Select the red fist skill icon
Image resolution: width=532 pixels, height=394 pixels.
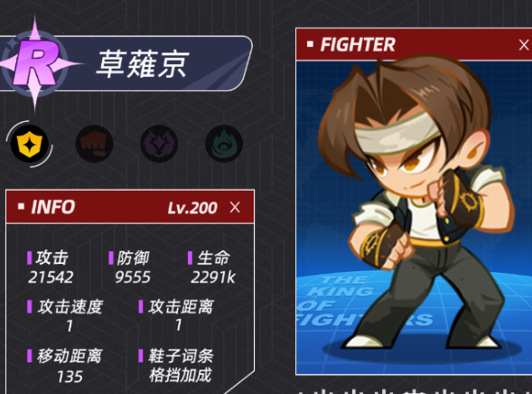pyautogui.click(x=94, y=144)
